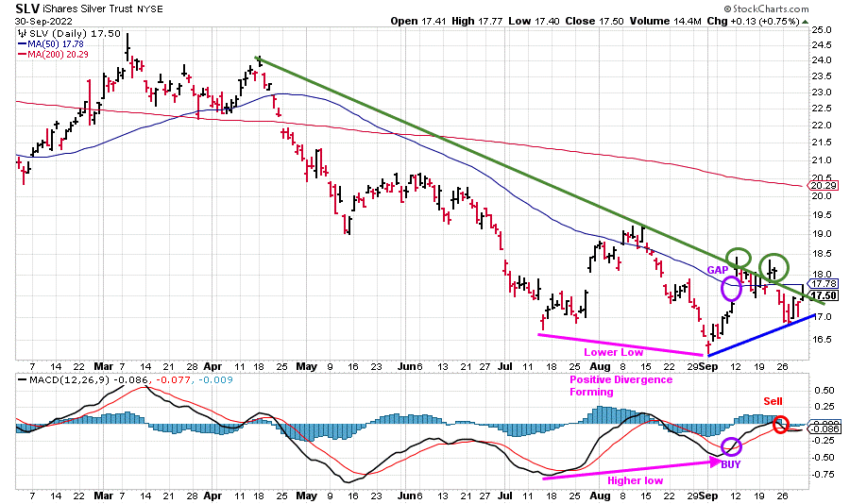This screenshot has width=850, height=504.
Task: Open the StockCharts.com copyright link
Action: 766,8
